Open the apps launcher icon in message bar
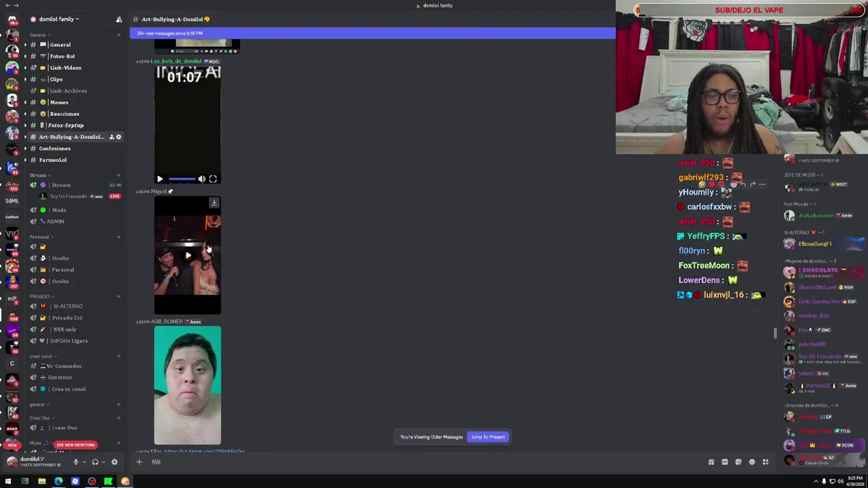 pos(766,462)
